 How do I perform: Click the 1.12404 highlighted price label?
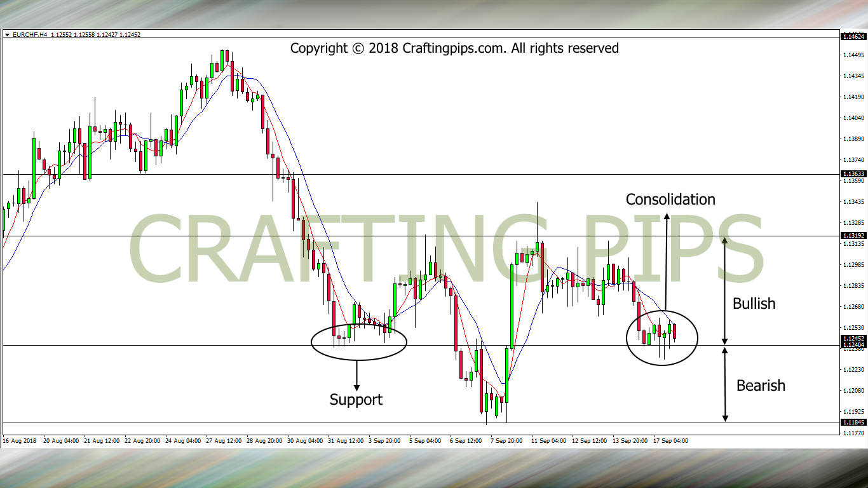852,345
